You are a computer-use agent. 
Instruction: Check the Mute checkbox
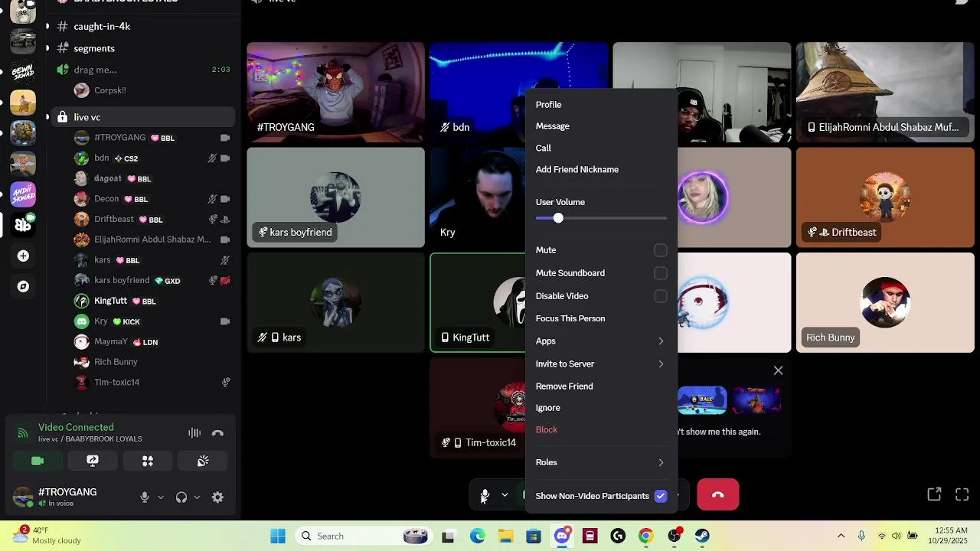click(661, 250)
